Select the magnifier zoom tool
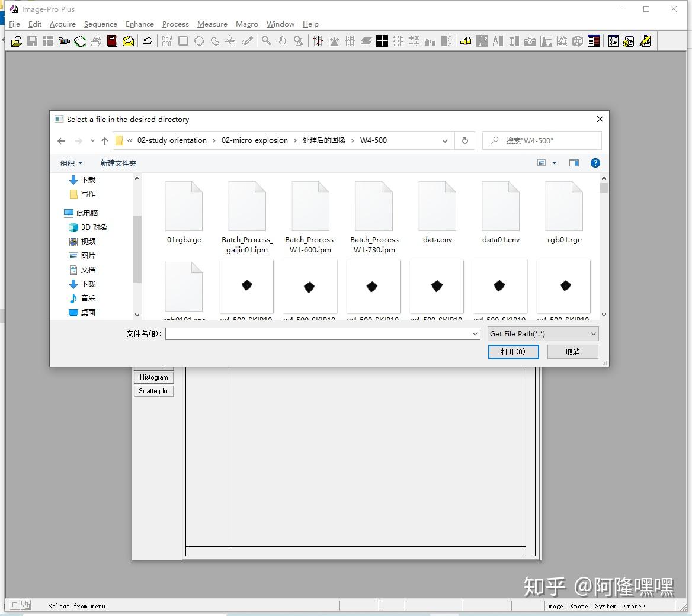Viewport: 692px width, 616px height. click(x=265, y=41)
